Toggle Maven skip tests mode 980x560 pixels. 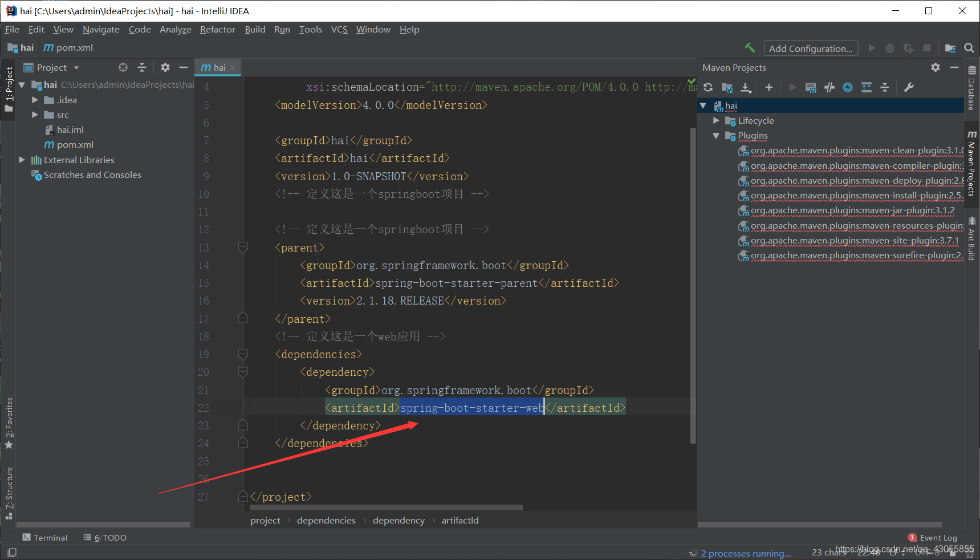(x=848, y=87)
